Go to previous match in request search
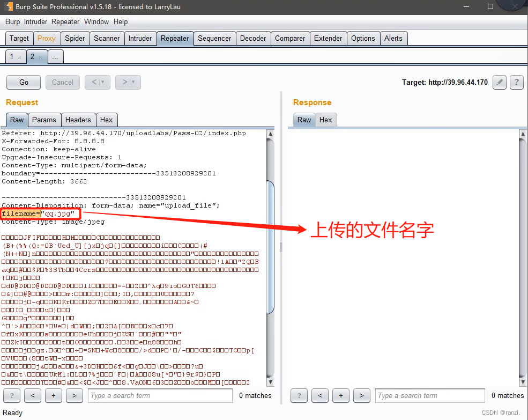Screen dimensions: 528x420 [33, 395]
